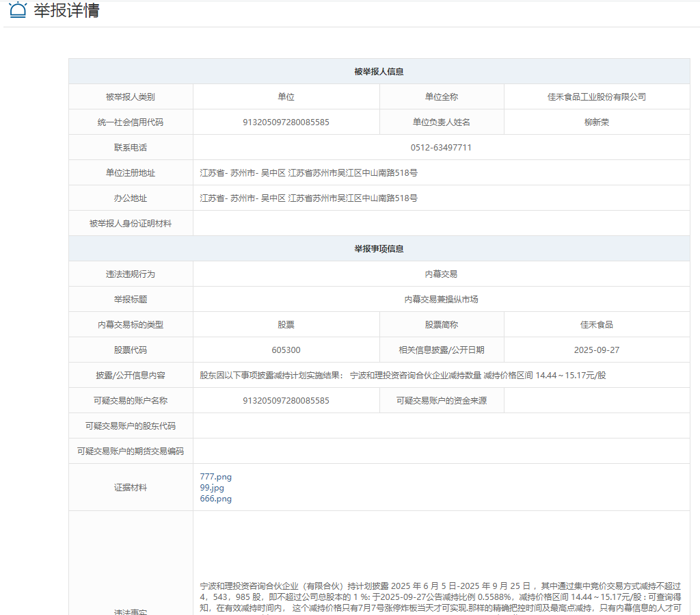The width and height of the screenshot is (700, 615).
Task: Select company name 佳禾食品工业股份有限公司
Action: (x=596, y=97)
